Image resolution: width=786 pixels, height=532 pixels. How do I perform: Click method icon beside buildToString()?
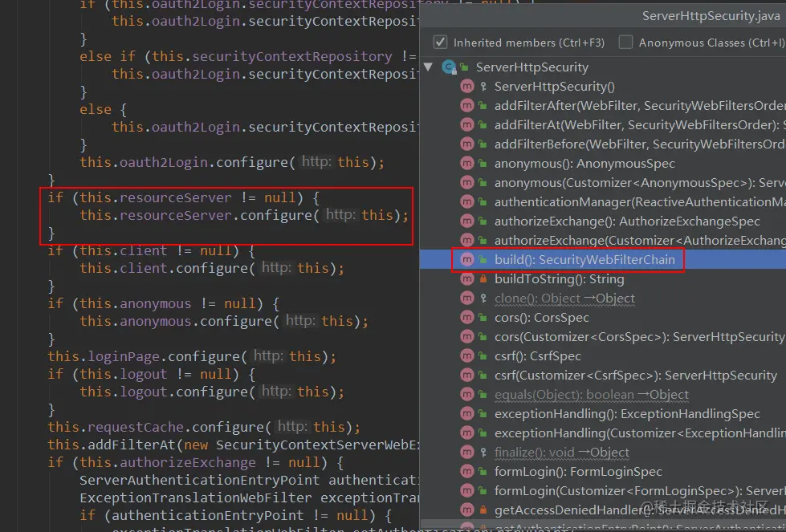point(467,279)
